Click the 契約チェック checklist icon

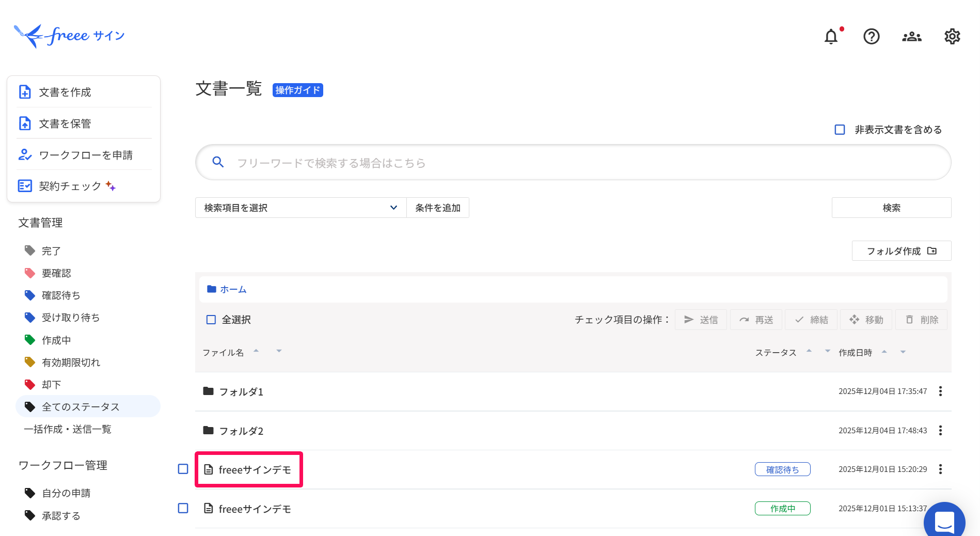(25, 186)
